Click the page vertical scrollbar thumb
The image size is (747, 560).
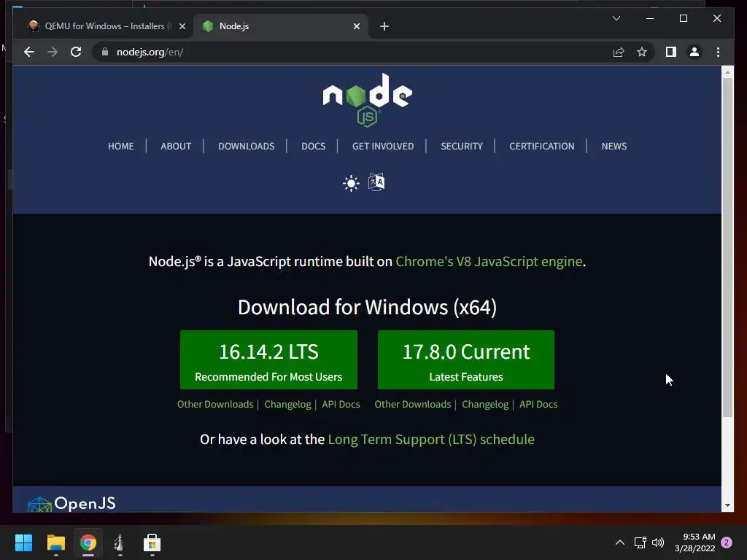click(x=727, y=248)
